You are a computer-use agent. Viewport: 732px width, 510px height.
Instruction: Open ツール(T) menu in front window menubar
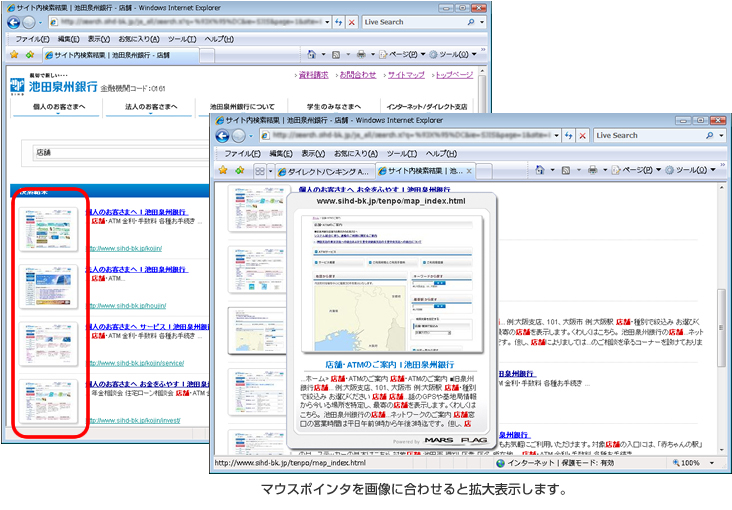point(401,153)
